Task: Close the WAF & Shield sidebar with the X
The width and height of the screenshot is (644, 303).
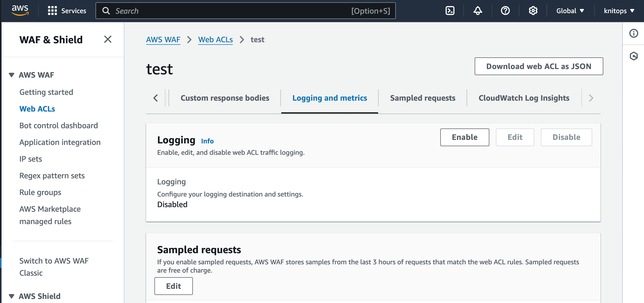Action: click(108, 39)
